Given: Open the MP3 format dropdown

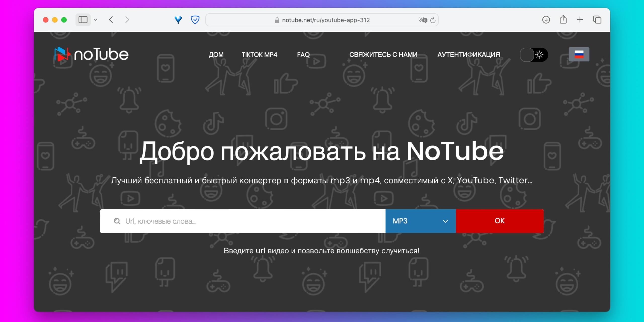Looking at the screenshot, I should pyautogui.click(x=420, y=221).
